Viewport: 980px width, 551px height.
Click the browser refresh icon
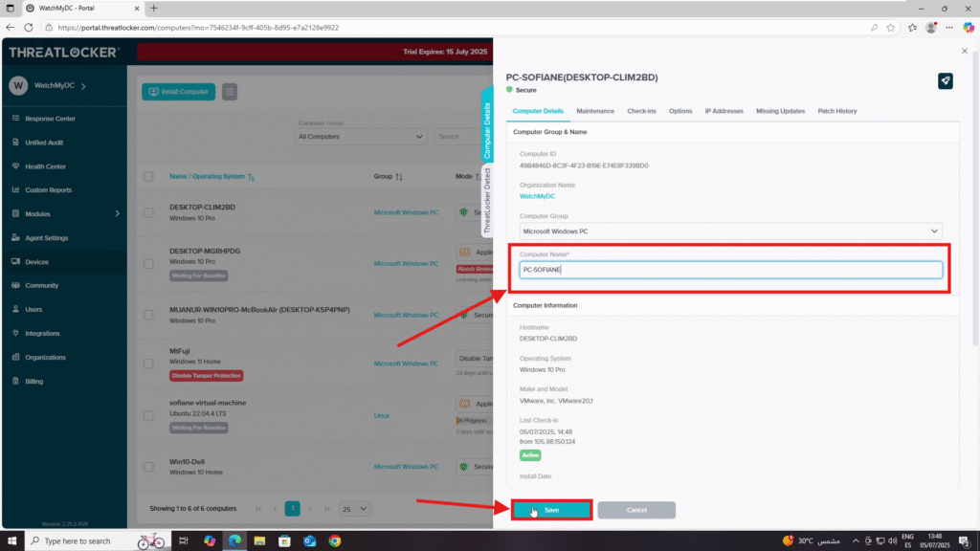click(28, 28)
